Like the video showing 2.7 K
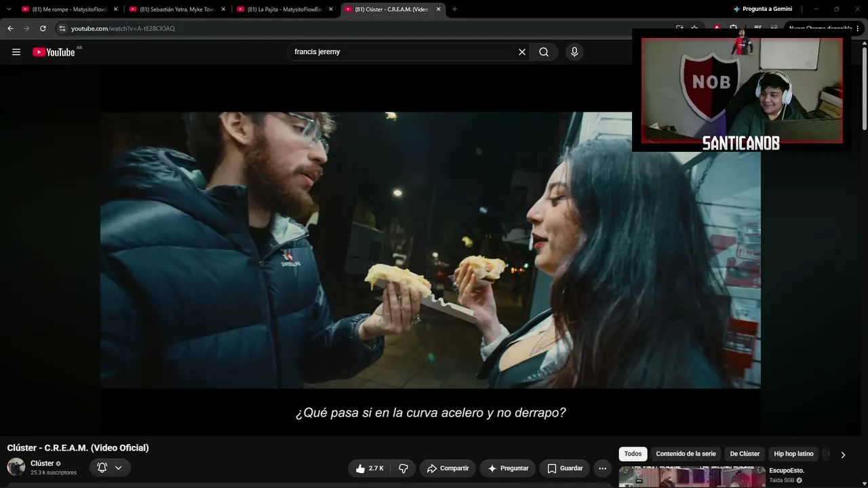 point(370,468)
